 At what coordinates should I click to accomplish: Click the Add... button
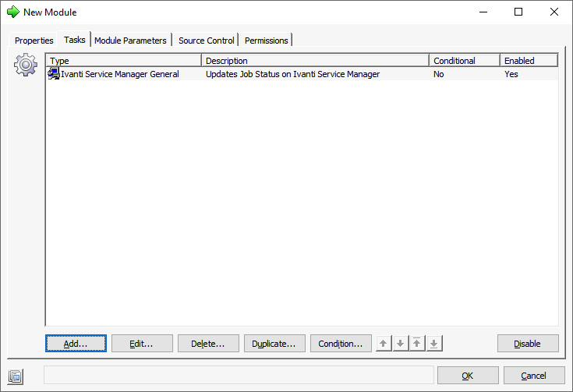[x=76, y=344]
